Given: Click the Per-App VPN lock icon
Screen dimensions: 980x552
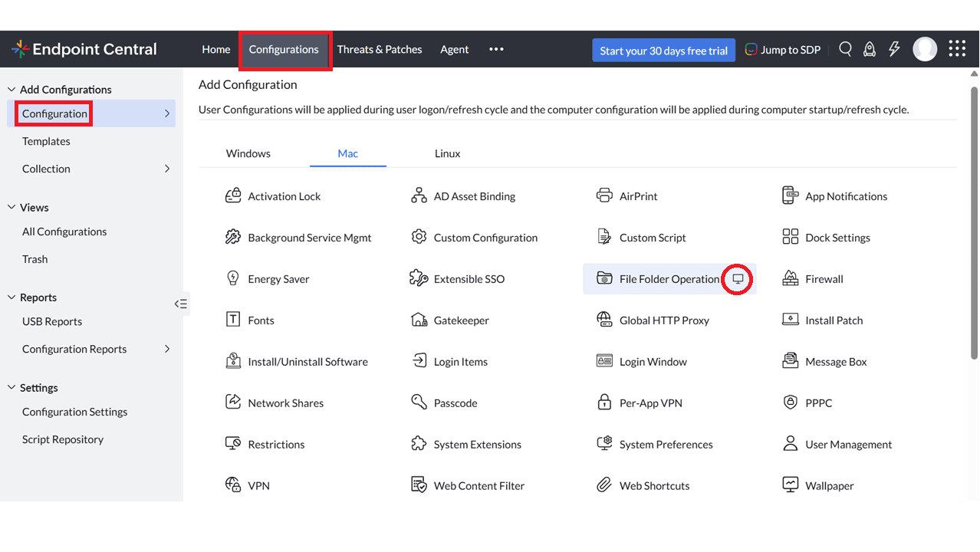Looking at the screenshot, I should pos(604,402).
